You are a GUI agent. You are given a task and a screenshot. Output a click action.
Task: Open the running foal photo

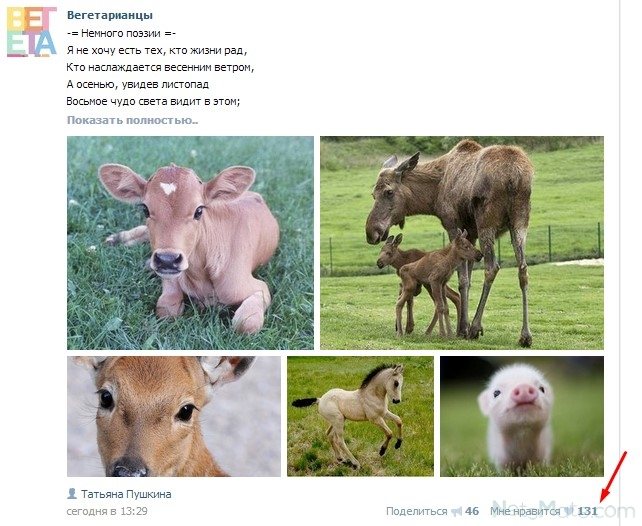[x=360, y=416]
